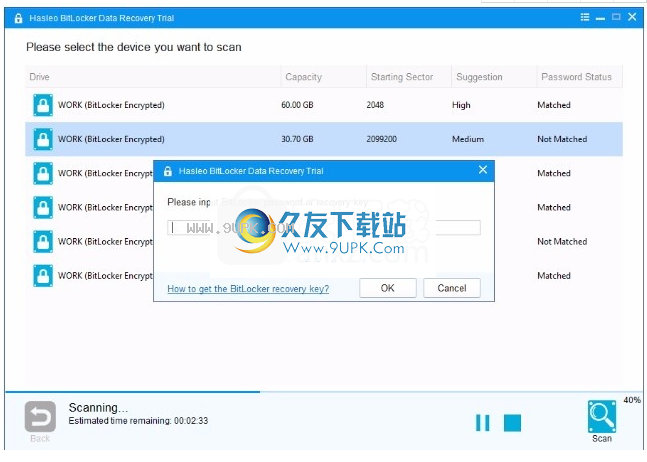
Task: Click the lock icon in main title bar
Action: tap(18, 18)
